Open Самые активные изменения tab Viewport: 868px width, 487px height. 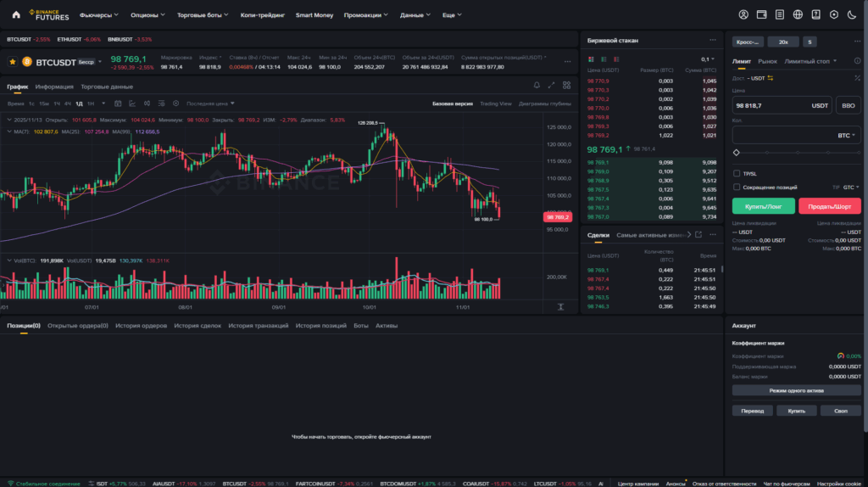click(651, 235)
